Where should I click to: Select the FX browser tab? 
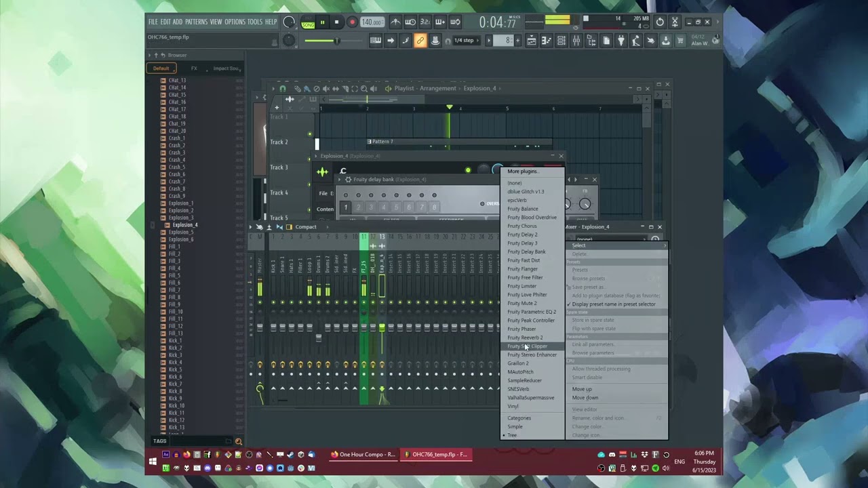[194, 68]
